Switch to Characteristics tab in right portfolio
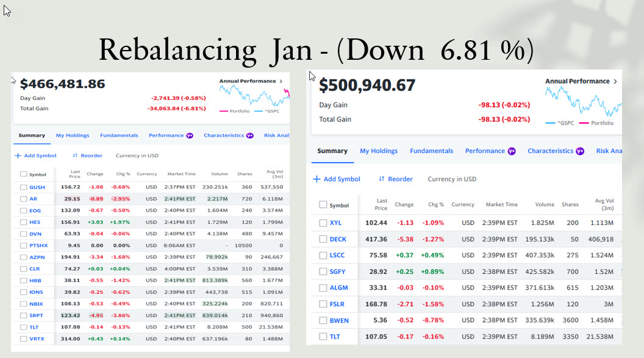The width and height of the screenshot is (644, 358). pyautogui.click(x=550, y=151)
